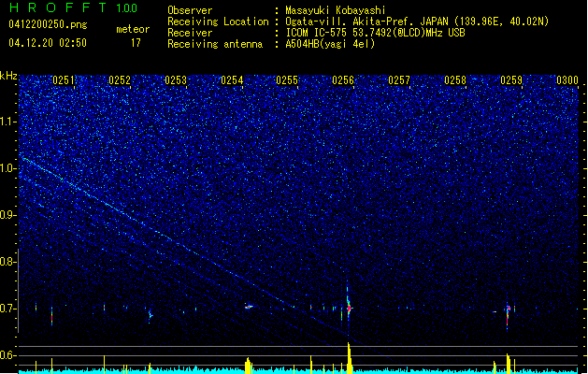Click the 0258 time axis marker
588x374 pixels.
pyautogui.click(x=455, y=79)
